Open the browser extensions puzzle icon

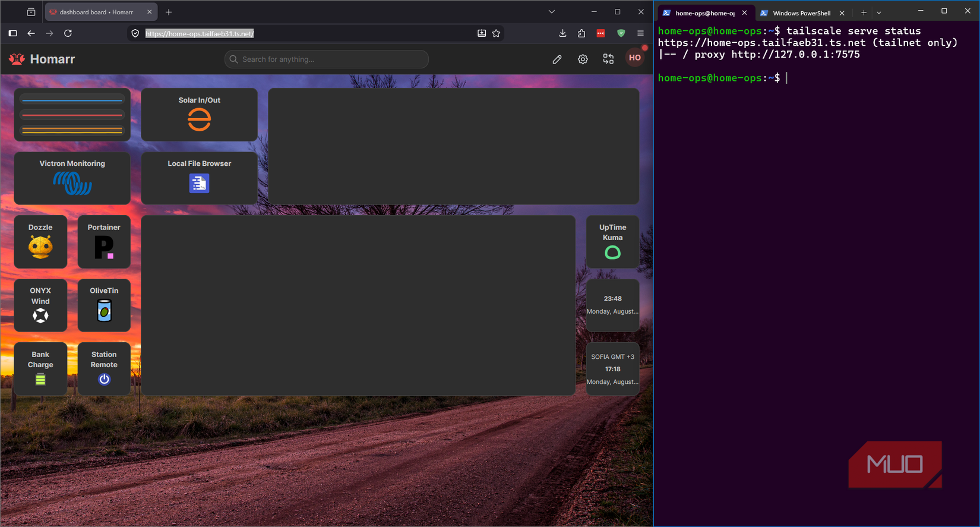click(581, 33)
